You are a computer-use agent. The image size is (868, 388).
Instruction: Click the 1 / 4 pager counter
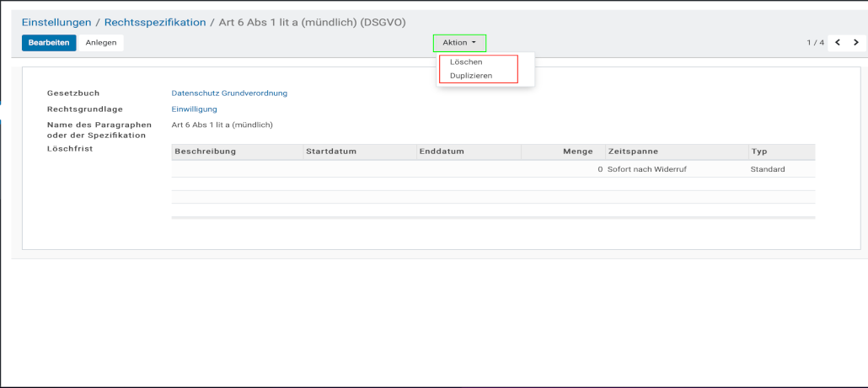coord(815,43)
